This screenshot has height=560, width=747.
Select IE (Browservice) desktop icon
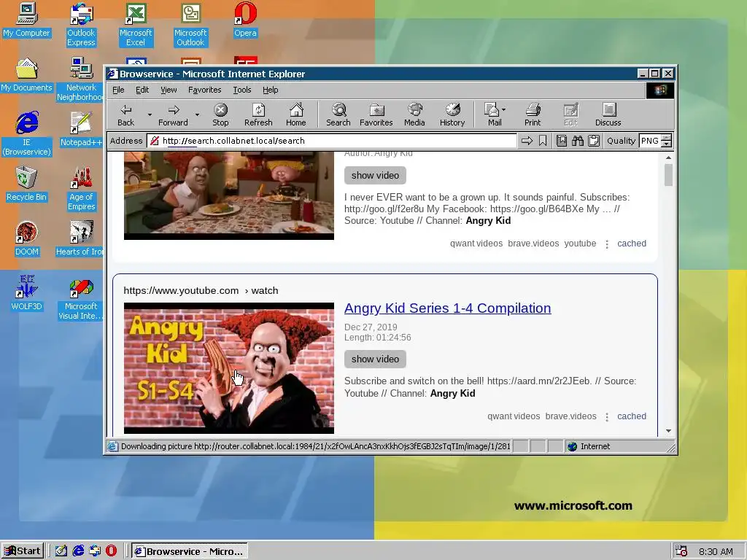click(x=27, y=134)
